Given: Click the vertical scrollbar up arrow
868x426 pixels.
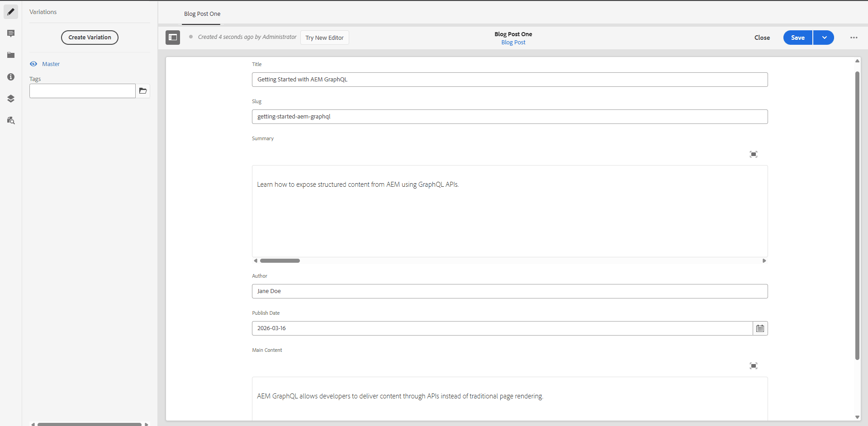Looking at the screenshot, I should [857, 61].
